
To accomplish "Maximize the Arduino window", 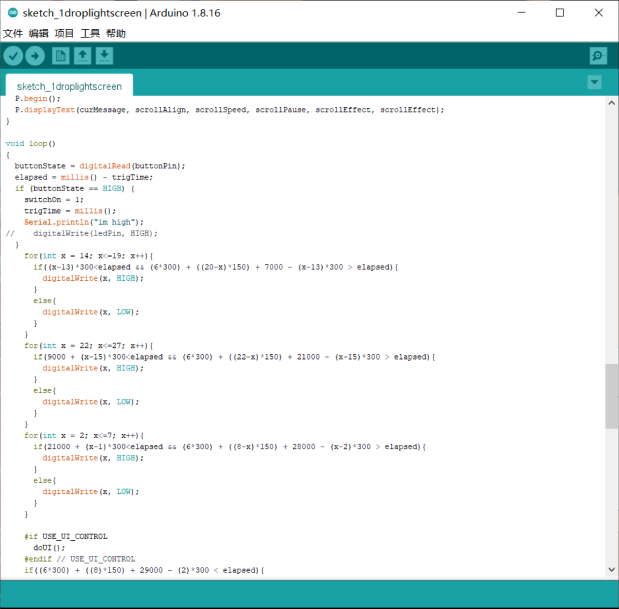I will [559, 13].
